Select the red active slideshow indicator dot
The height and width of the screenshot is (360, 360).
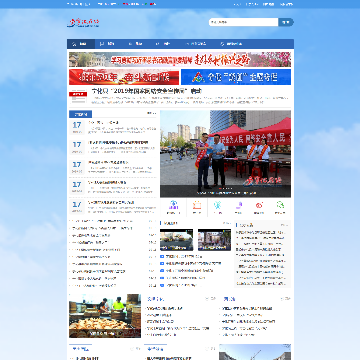click(x=220, y=188)
